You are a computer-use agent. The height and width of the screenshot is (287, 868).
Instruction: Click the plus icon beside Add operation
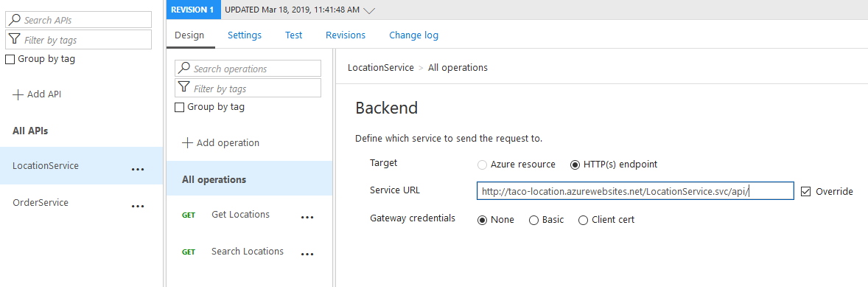click(x=187, y=143)
